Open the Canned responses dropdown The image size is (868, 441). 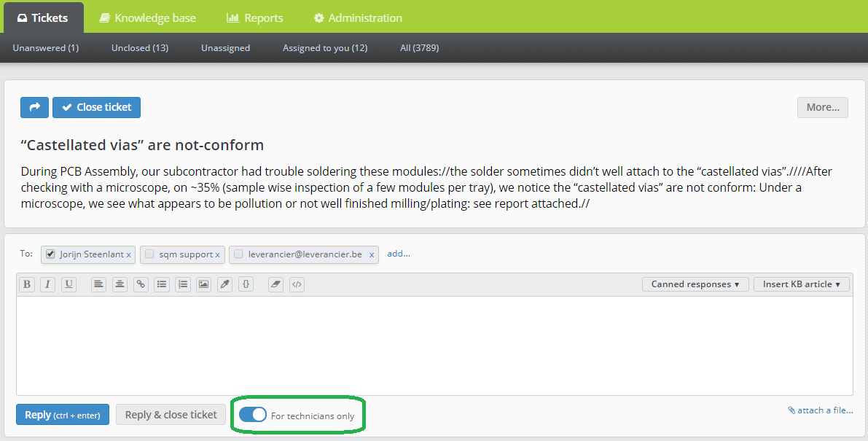[695, 284]
